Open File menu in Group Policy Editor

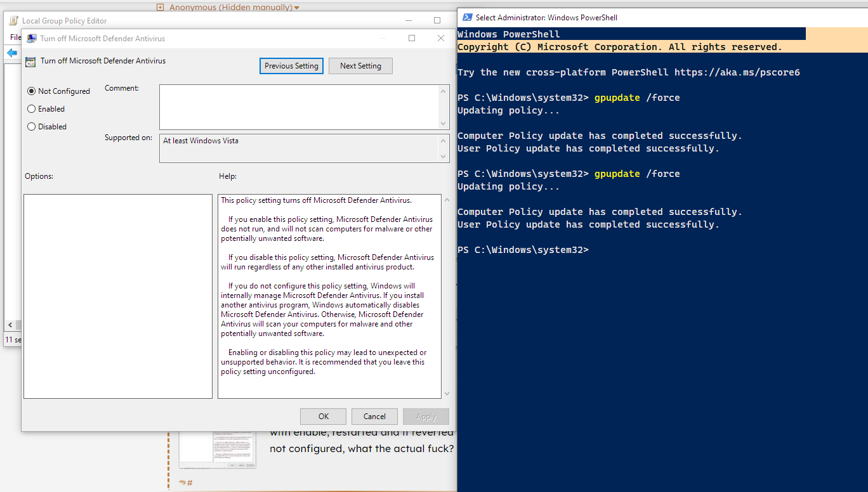tap(15, 37)
